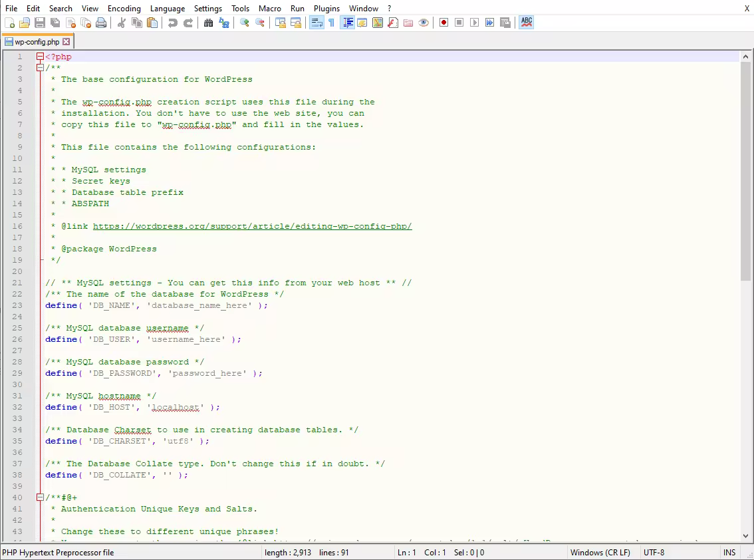
Task: Undo the last action
Action: (x=173, y=23)
